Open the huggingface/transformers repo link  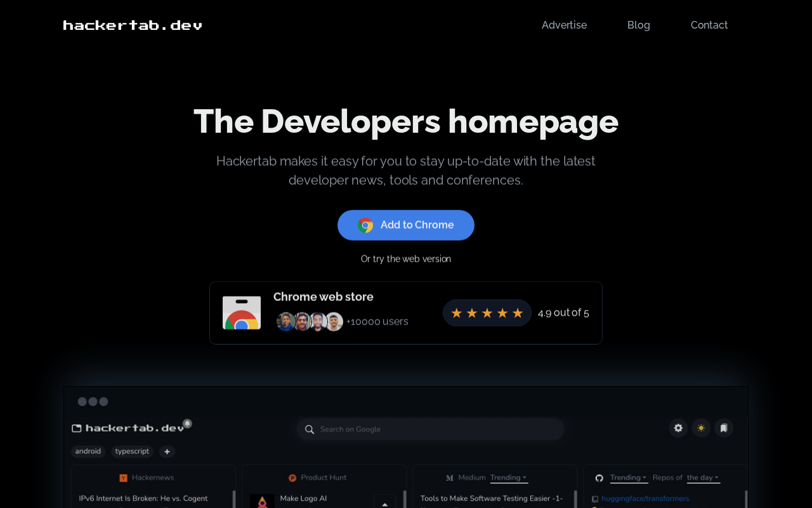645,498
